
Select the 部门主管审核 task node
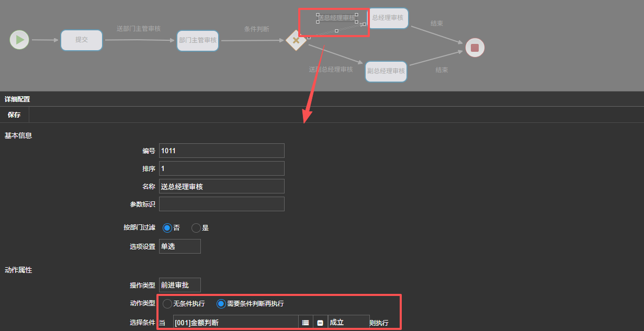(197, 40)
